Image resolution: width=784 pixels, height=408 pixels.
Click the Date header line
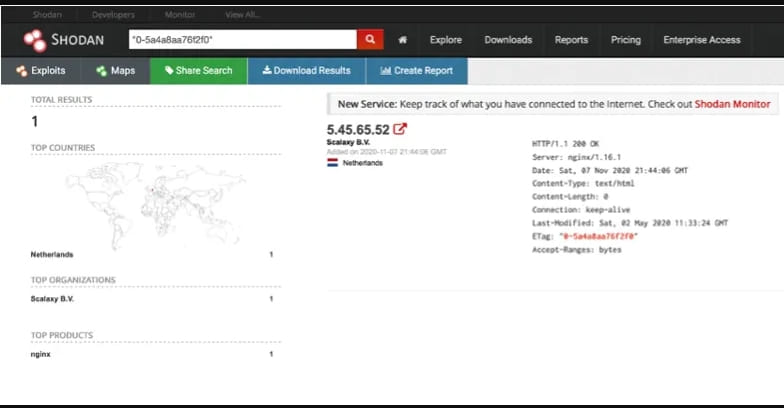point(610,170)
